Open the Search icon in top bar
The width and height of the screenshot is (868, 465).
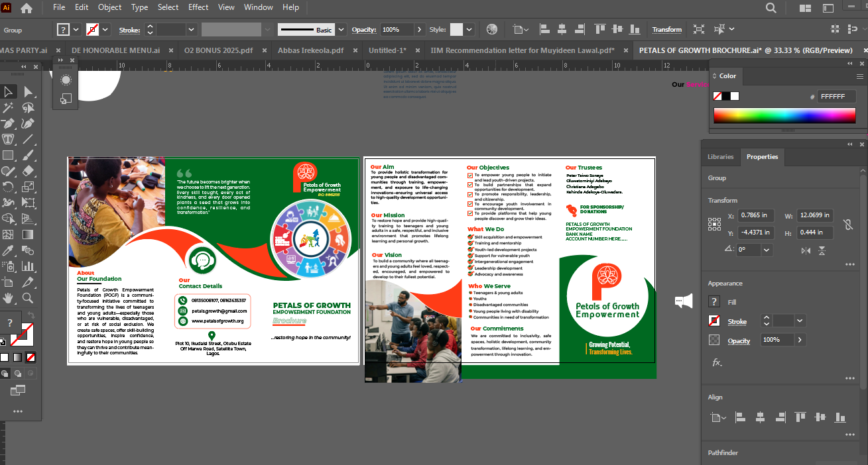[771, 8]
